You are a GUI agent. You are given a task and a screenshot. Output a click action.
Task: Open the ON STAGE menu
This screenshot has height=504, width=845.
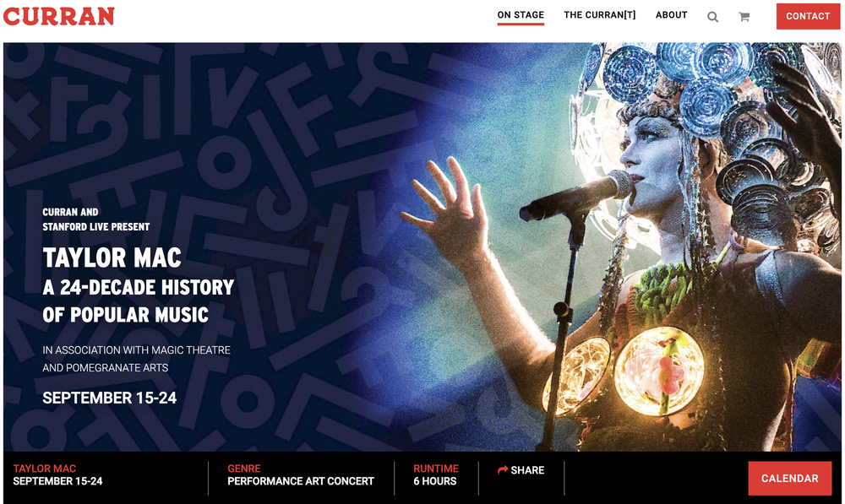pyautogui.click(x=521, y=15)
